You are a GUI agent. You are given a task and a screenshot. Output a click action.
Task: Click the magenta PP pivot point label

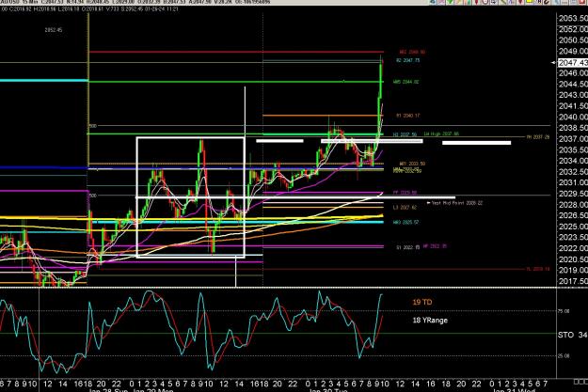405,193
